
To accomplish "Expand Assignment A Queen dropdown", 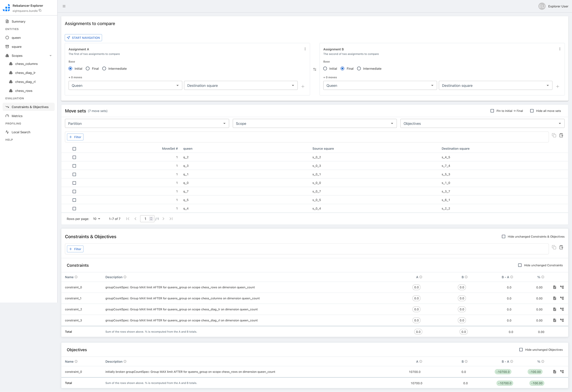I will (125, 85).
